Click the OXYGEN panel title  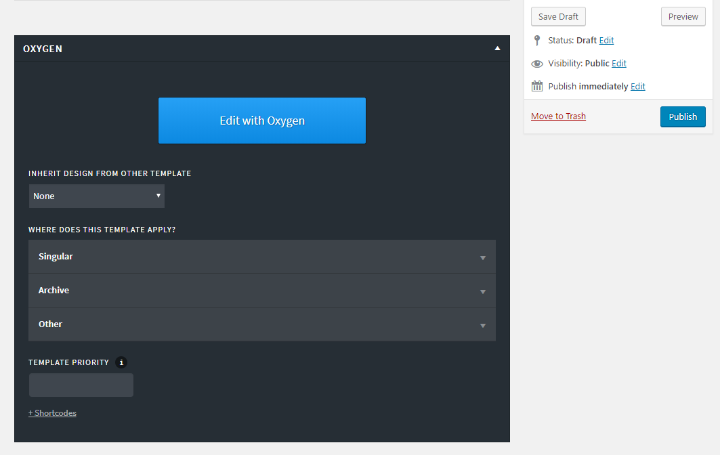[43, 49]
